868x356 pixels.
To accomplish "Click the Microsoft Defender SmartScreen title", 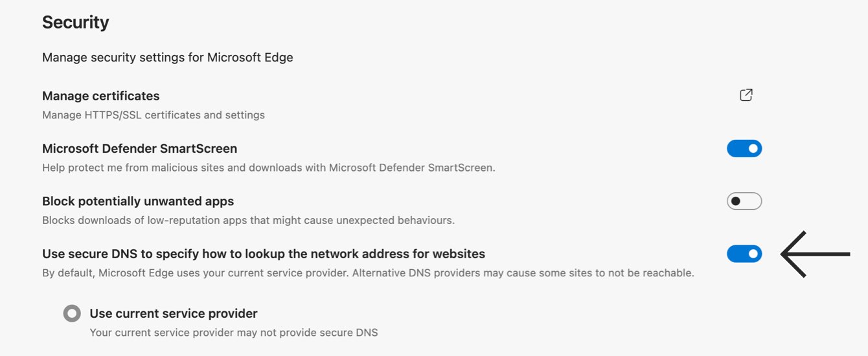I will click(x=139, y=149).
